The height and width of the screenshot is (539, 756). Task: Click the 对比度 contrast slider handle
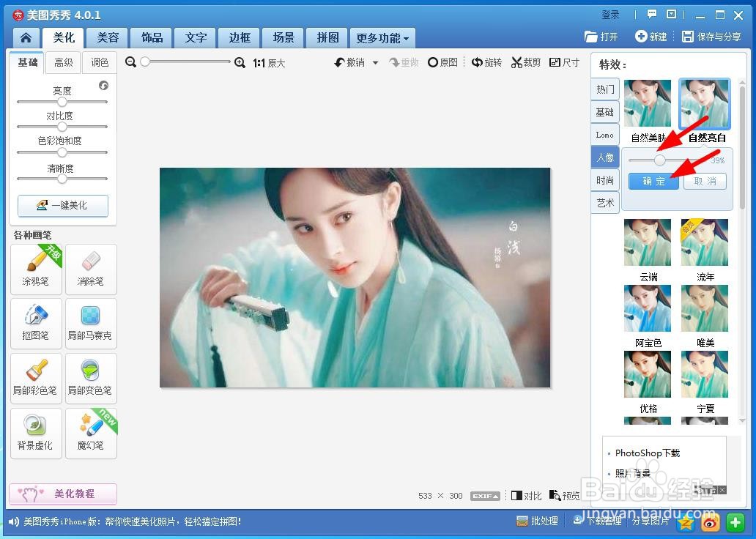point(62,127)
